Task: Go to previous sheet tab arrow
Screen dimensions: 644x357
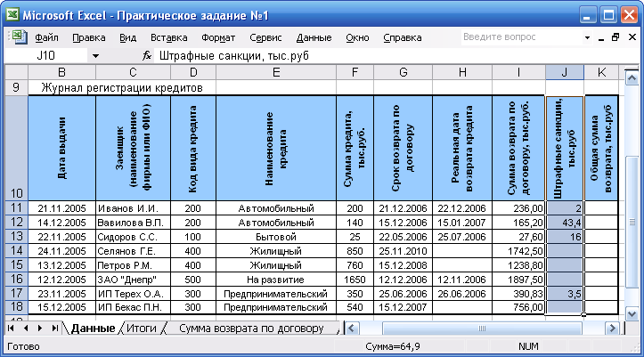Action: 26,328
